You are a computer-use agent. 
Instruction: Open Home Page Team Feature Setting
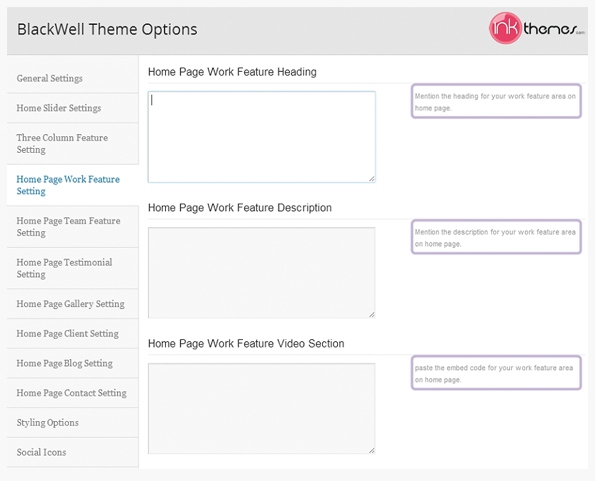72,226
